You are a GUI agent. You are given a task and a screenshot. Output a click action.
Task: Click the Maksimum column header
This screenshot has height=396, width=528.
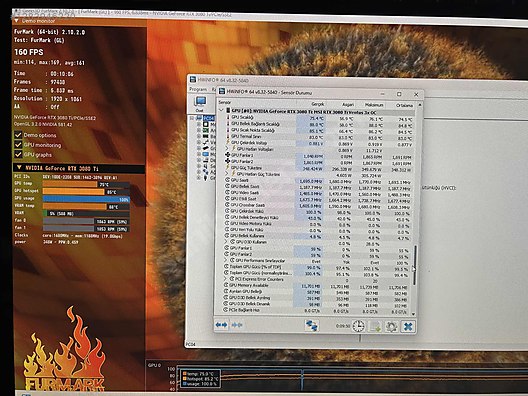(x=374, y=105)
